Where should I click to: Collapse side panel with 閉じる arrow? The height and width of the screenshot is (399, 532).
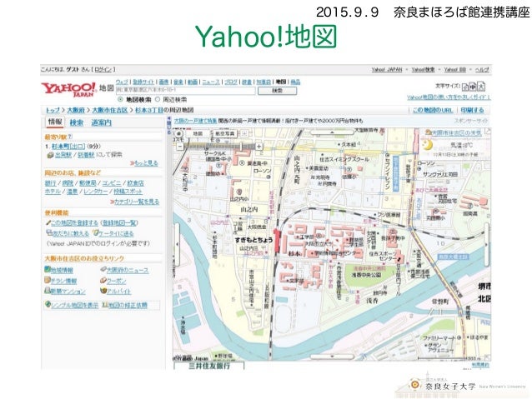(169, 125)
